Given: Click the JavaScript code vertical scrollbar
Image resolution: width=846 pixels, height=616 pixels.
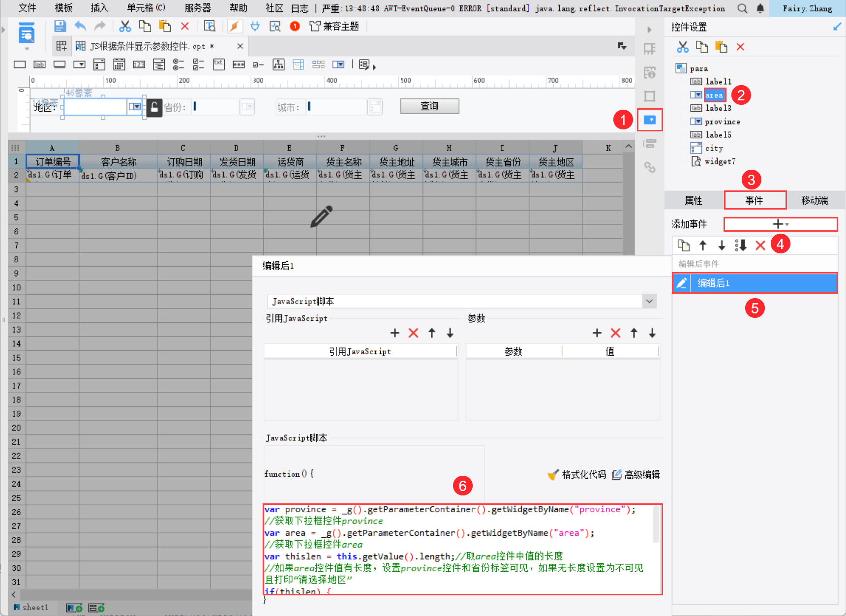Looking at the screenshot, I should (x=656, y=524).
